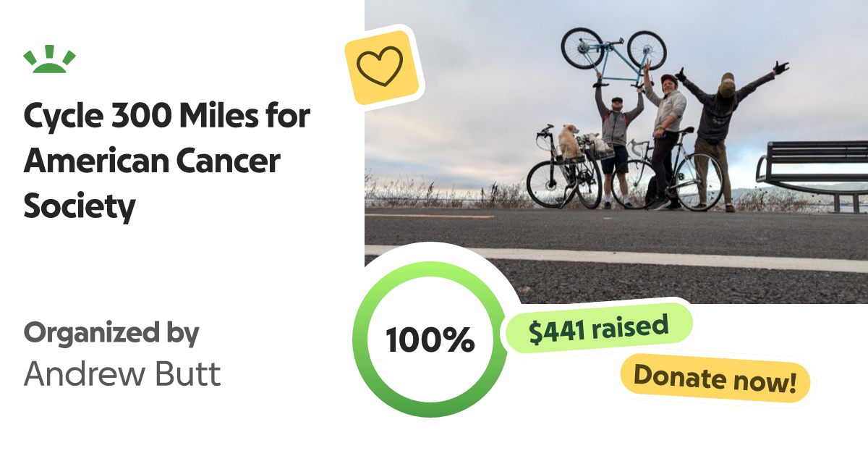Open the Cycle 300 Miles campaign title
The height and width of the screenshot is (456, 868).
pos(167,161)
